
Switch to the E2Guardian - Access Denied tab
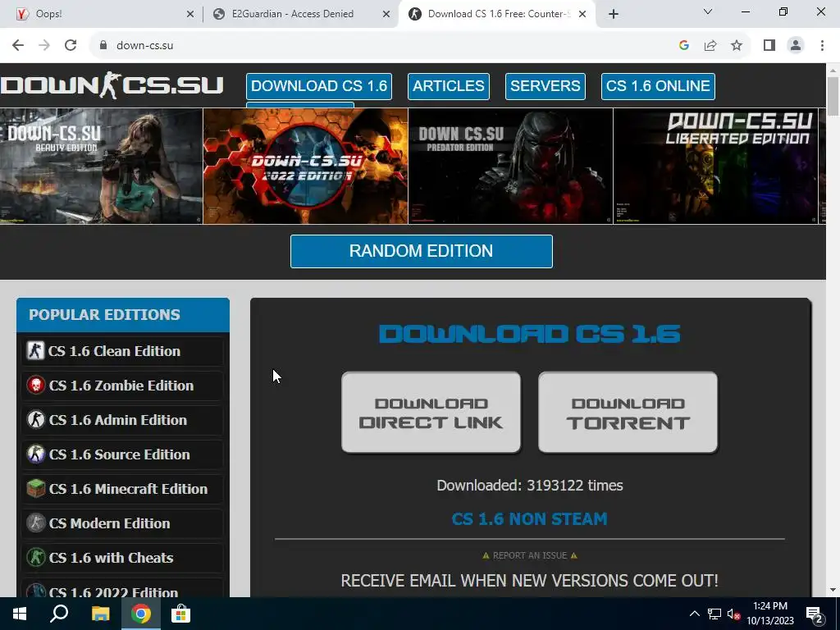300,14
